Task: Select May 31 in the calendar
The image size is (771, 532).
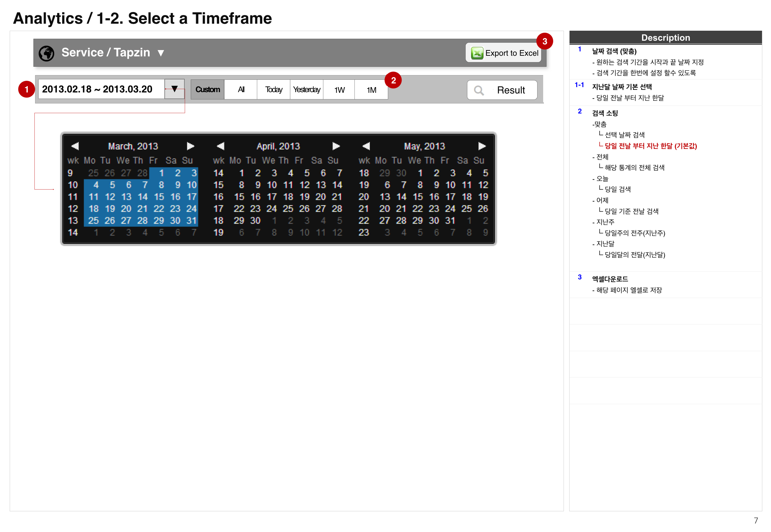Action: 450,221
